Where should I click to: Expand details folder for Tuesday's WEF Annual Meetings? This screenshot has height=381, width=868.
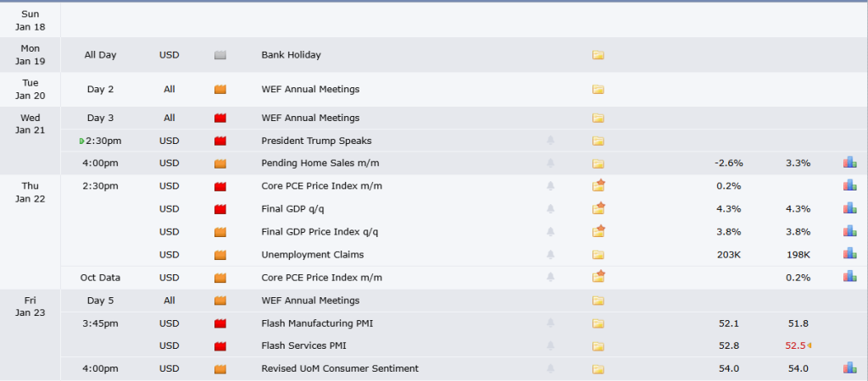coord(598,89)
